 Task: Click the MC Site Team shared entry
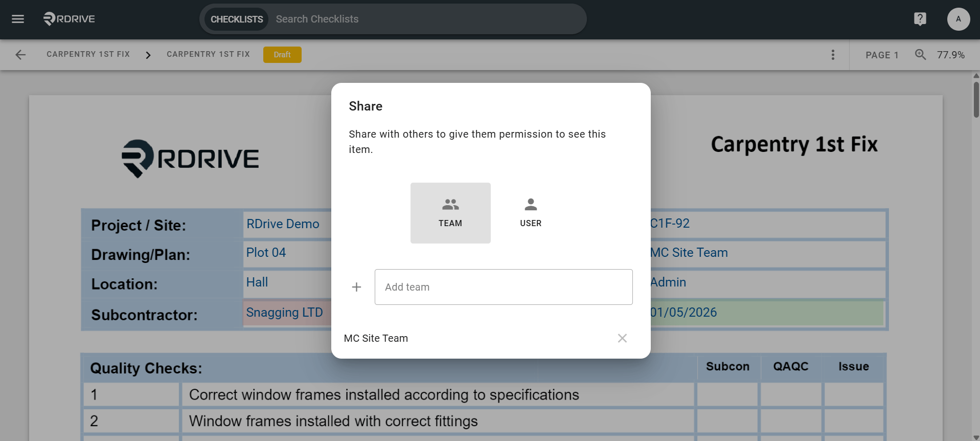(x=376, y=338)
